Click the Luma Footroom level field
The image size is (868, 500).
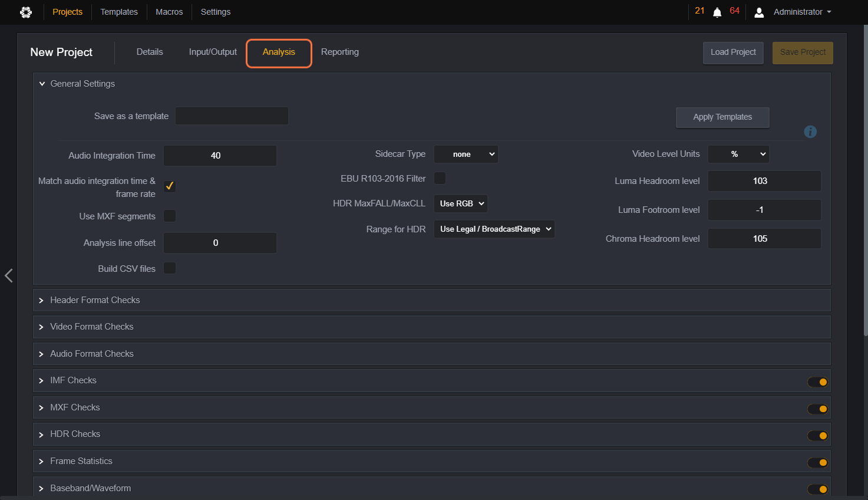[x=764, y=210]
